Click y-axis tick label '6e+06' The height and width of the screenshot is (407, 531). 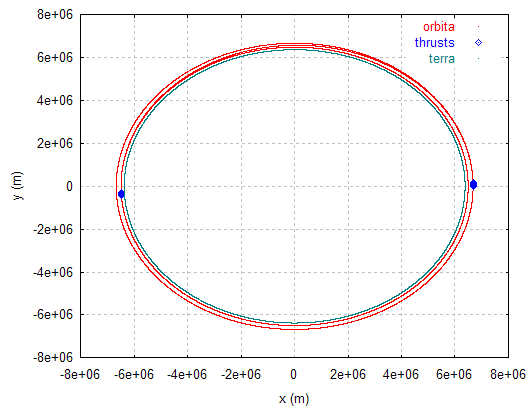click(55, 58)
